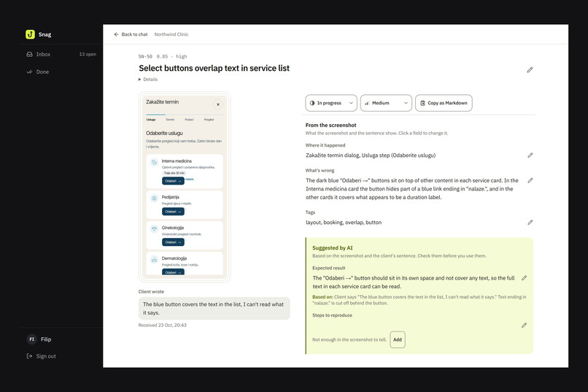Click the clipboard icon in Copy as Markdown
588x392 pixels.
pos(423,103)
